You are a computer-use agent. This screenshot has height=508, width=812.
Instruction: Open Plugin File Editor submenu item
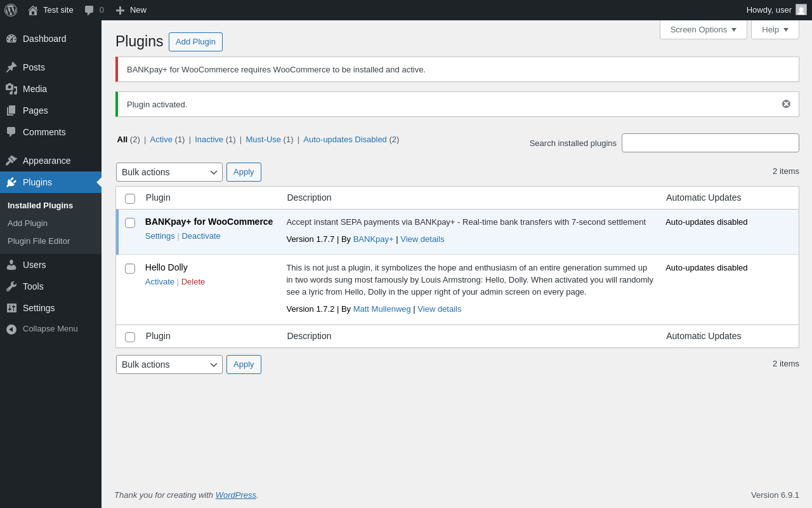(x=39, y=241)
